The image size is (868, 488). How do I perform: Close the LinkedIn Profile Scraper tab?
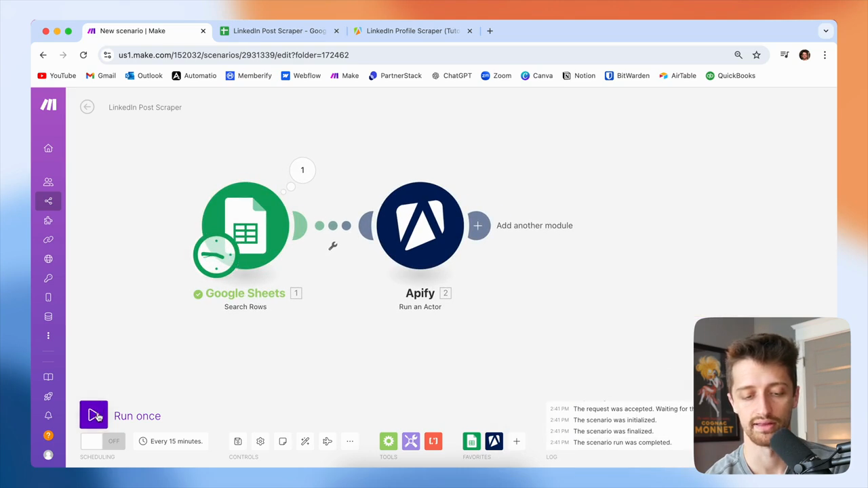469,30
